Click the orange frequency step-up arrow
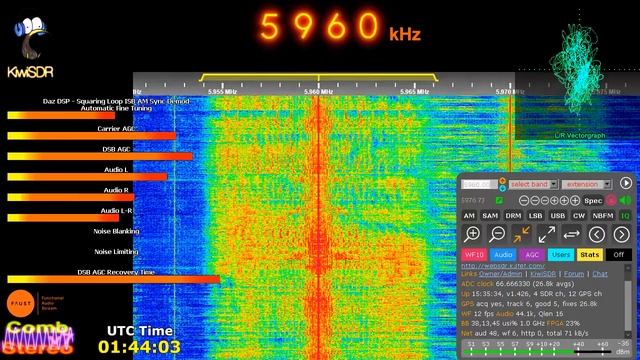The height and width of the screenshot is (360, 640). coord(502,180)
